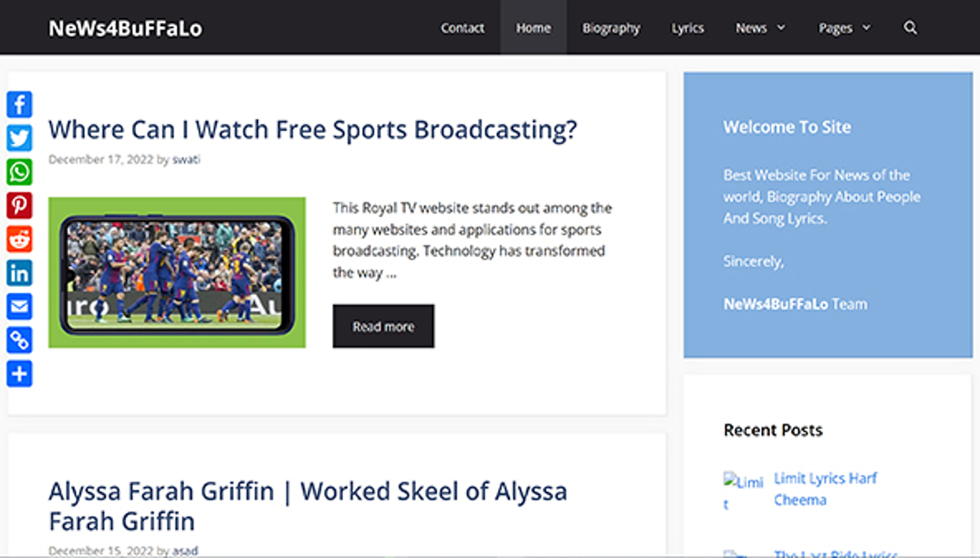Share to Reddit using sidebar icon
This screenshot has height=558, width=980.
pyautogui.click(x=19, y=239)
